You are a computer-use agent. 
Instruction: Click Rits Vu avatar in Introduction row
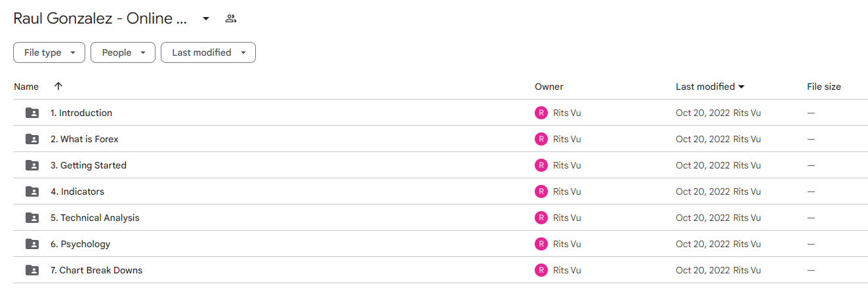tap(541, 113)
